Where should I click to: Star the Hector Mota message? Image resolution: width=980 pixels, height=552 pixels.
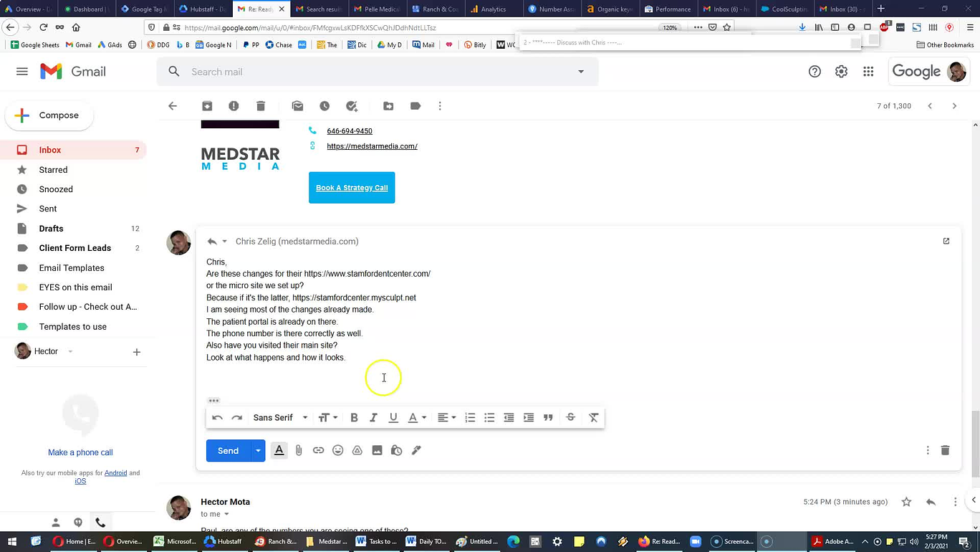pos(906,502)
